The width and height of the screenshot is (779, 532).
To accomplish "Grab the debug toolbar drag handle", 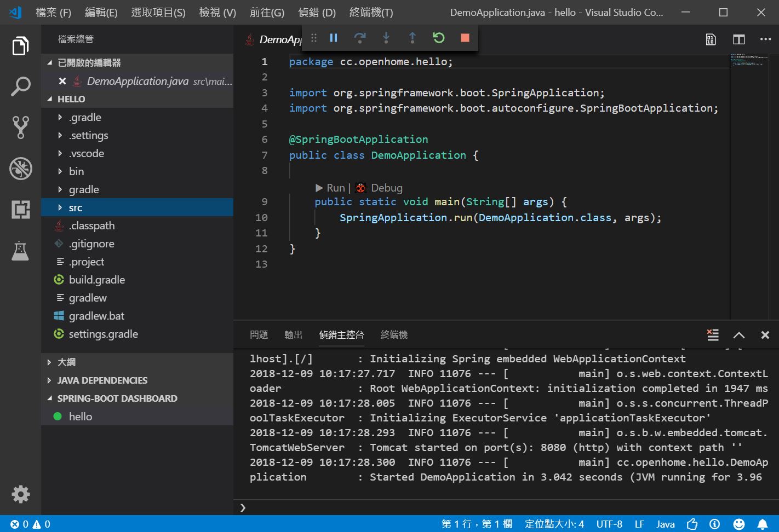I will coord(314,38).
